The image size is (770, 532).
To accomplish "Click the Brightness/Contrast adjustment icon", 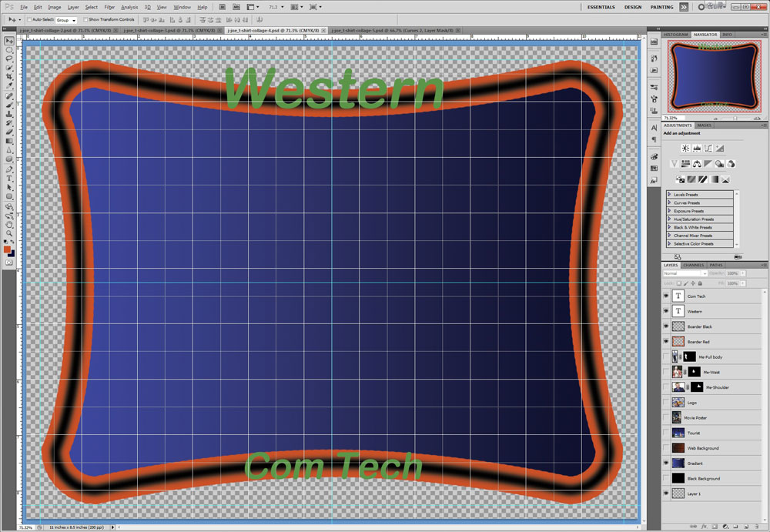I will tap(685, 148).
